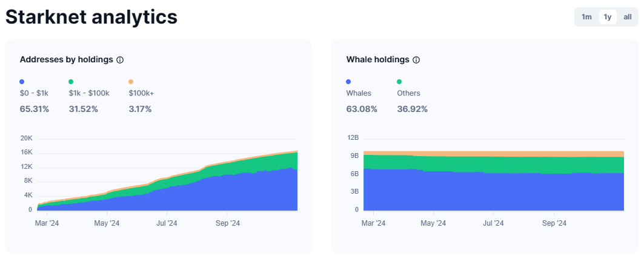This screenshot has height=259, width=644.
Task: Click Mar '24 label in Whale chart
Action: click(373, 223)
